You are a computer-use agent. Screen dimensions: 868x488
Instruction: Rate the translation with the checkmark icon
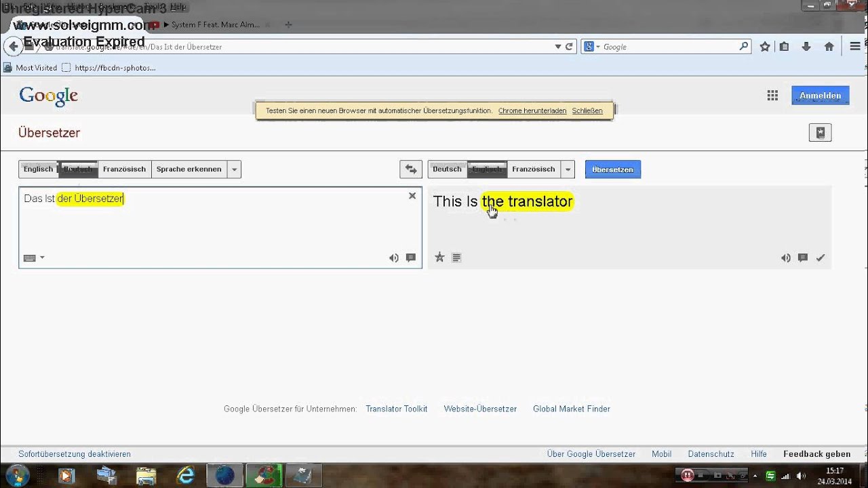tap(821, 258)
